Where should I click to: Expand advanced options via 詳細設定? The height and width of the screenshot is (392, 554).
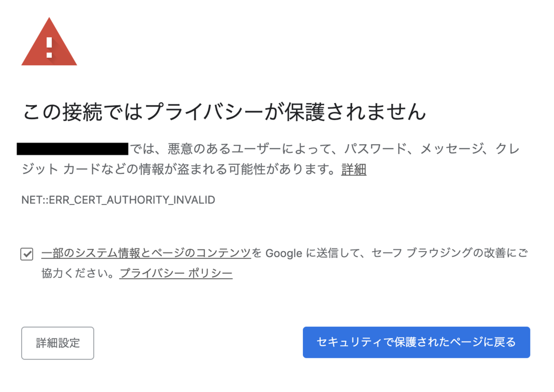tap(57, 343)
